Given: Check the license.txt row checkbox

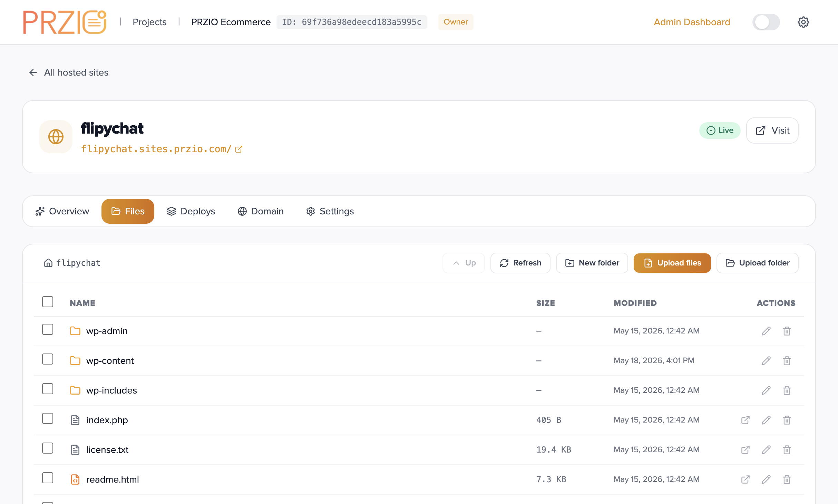Looking at the screenshot, I should tap(48, 448).
